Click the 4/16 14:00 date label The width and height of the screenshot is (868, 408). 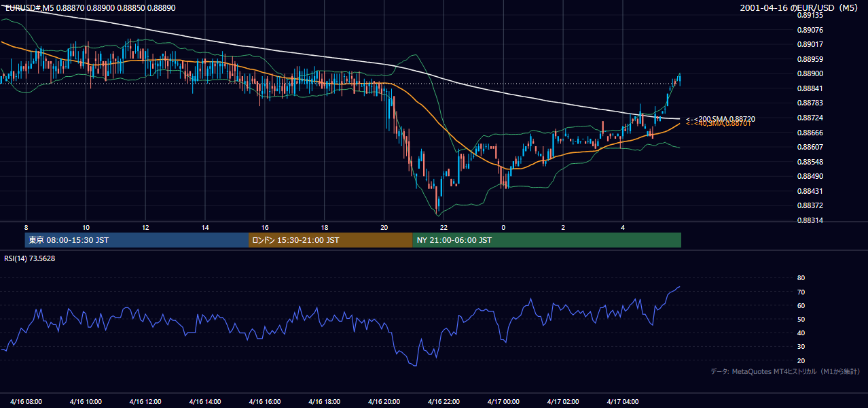tap(205, 401)
